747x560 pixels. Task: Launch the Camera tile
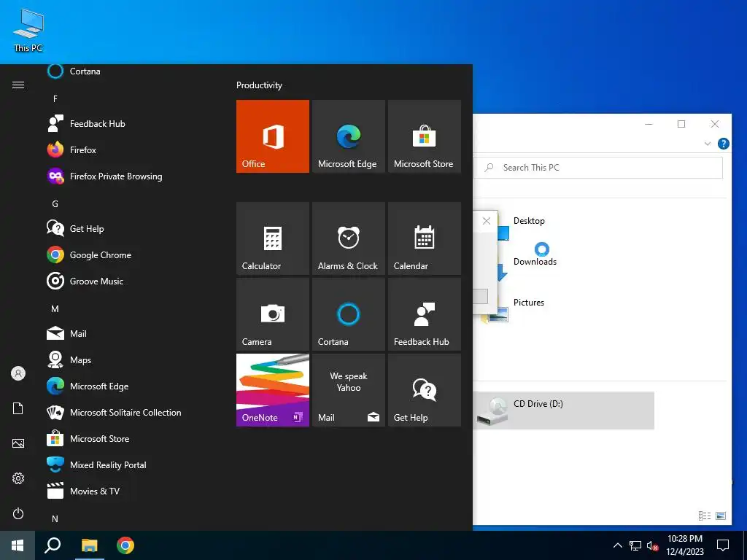pyautogui.click(x=273, y=314)
